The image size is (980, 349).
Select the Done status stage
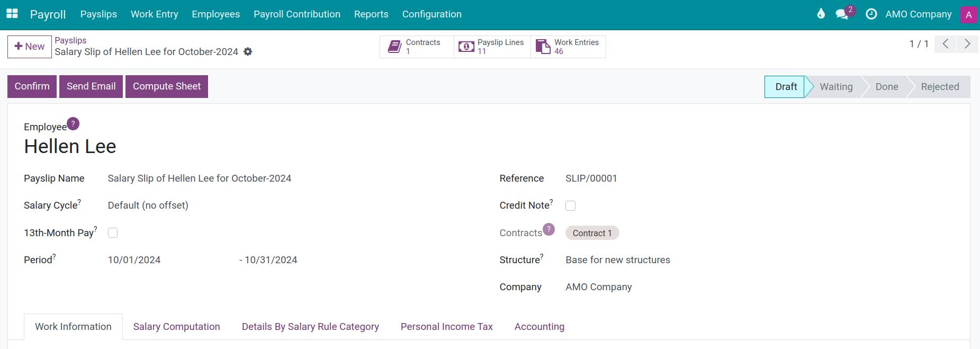point(887,87)
